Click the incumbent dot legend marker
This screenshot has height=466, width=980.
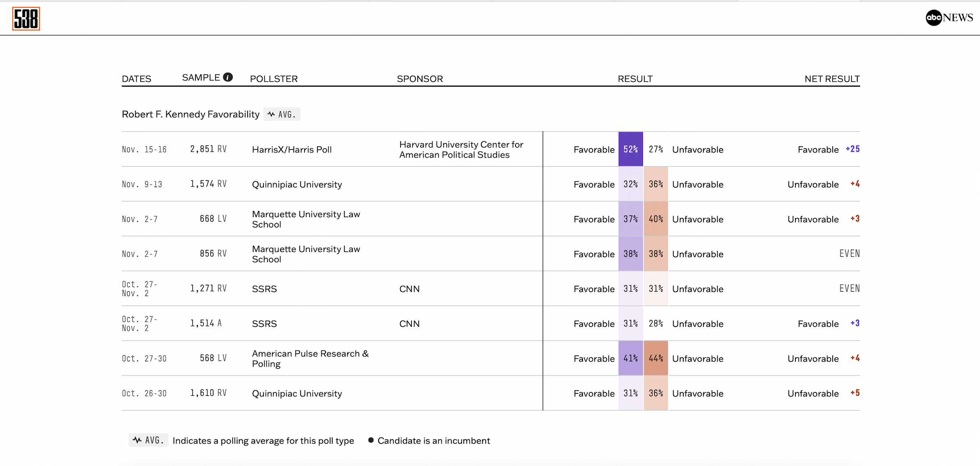coord(371,440)
